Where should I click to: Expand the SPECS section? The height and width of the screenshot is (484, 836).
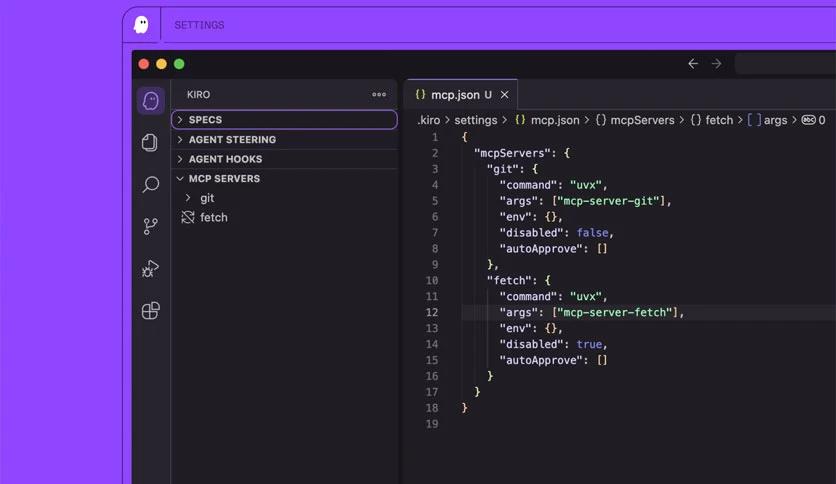pyautogui.click(x=284, y=119)
